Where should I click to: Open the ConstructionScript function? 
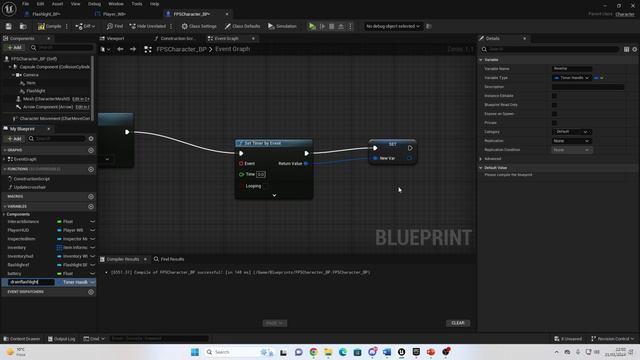click(31, 179)
